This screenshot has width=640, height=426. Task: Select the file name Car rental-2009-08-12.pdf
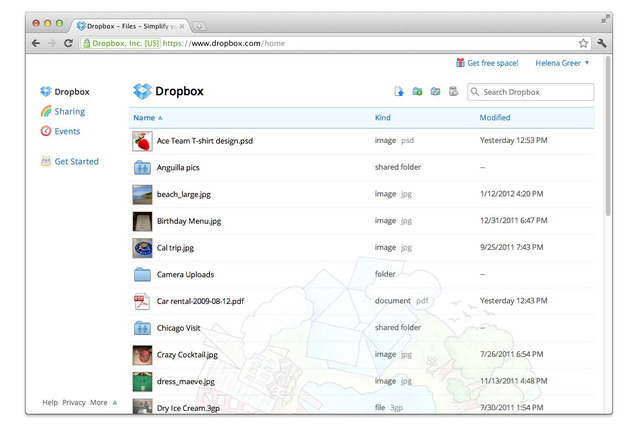[200, 301]
